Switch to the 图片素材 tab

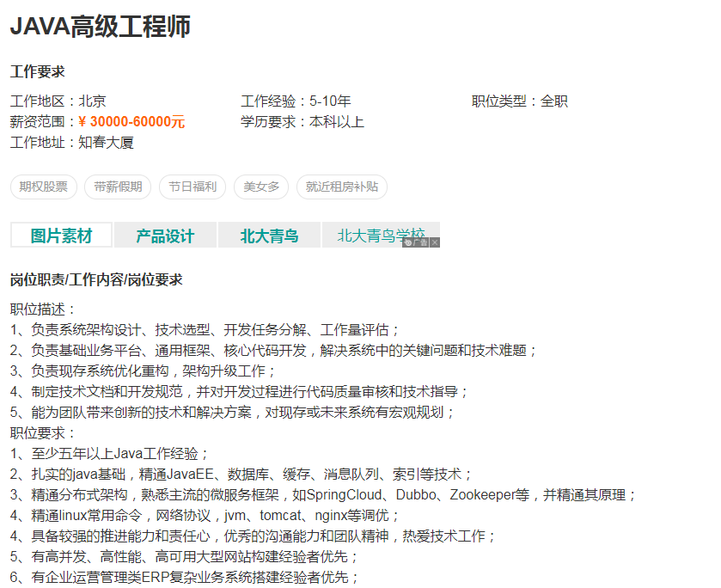(x=60, y=234)
